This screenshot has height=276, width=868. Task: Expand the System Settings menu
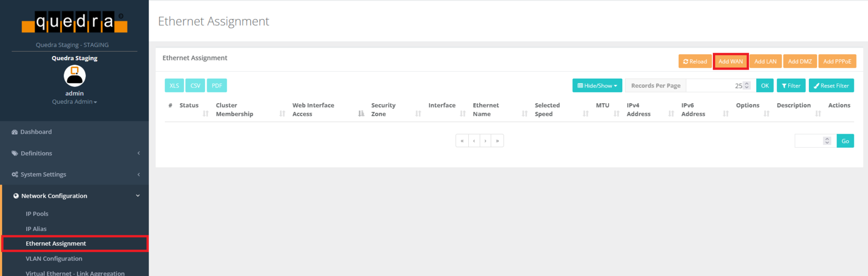[x=74, y=174]
